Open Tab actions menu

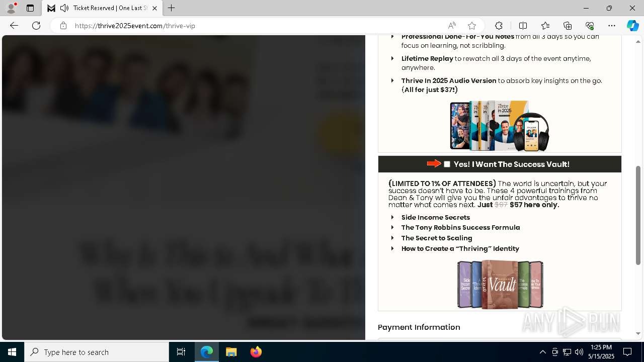[30, 8]
